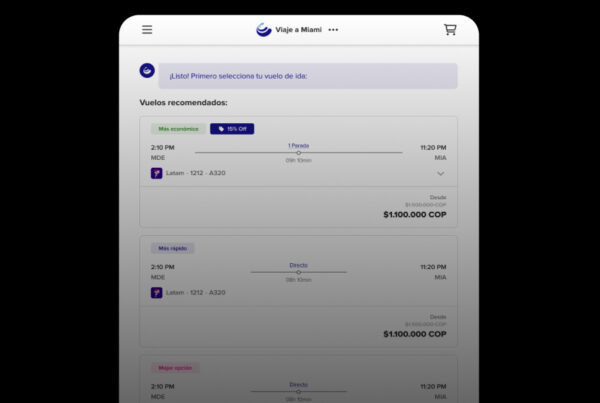600x403 pixels.
Task: Click the Directo label in Mejor opción card
Action: pyautogui.click(x=298, y=385)
